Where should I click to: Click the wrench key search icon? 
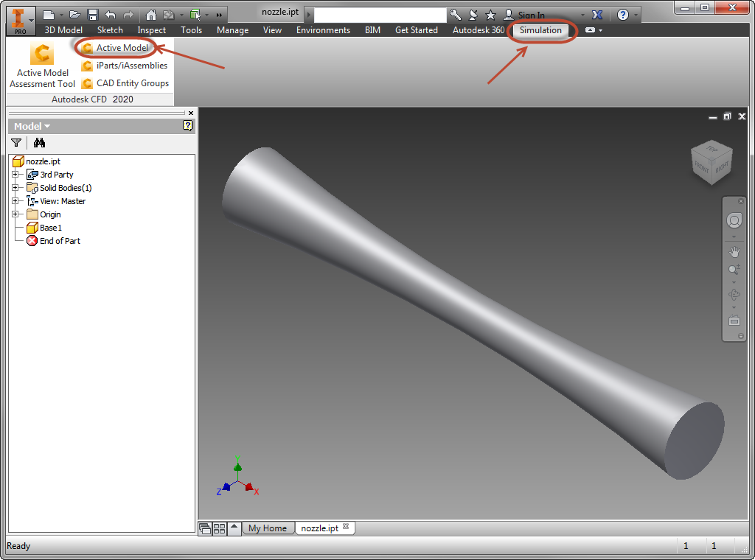[455, 15]
